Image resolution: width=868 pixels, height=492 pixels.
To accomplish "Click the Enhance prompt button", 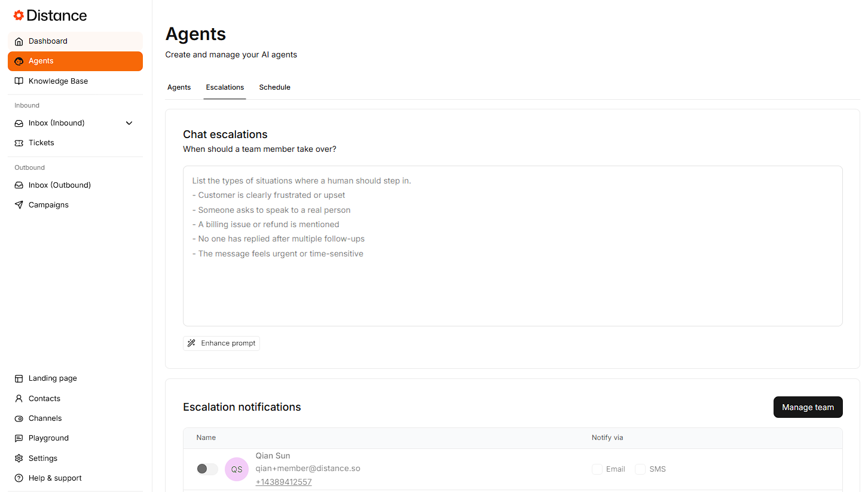I will (221, 343).
